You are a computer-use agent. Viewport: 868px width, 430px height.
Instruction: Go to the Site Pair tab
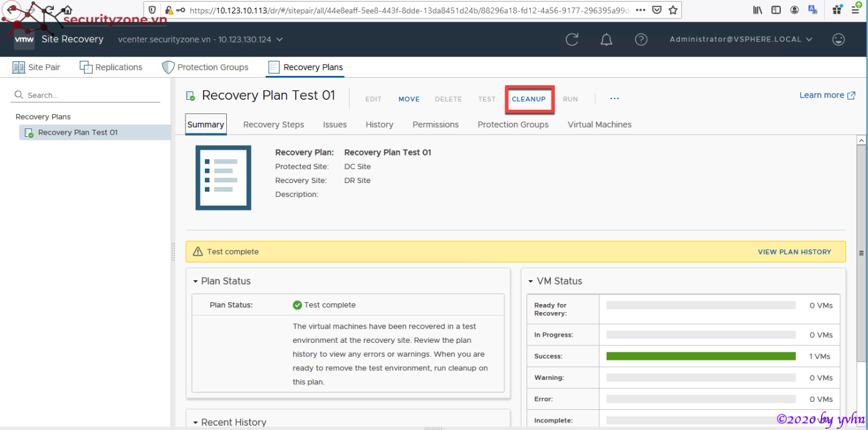(x=36, y=67)
